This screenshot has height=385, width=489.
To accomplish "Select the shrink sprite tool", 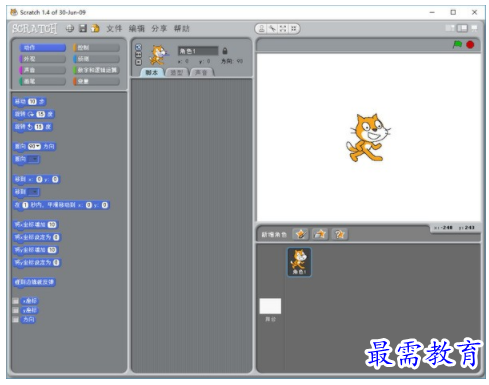I will click(293, 29).
